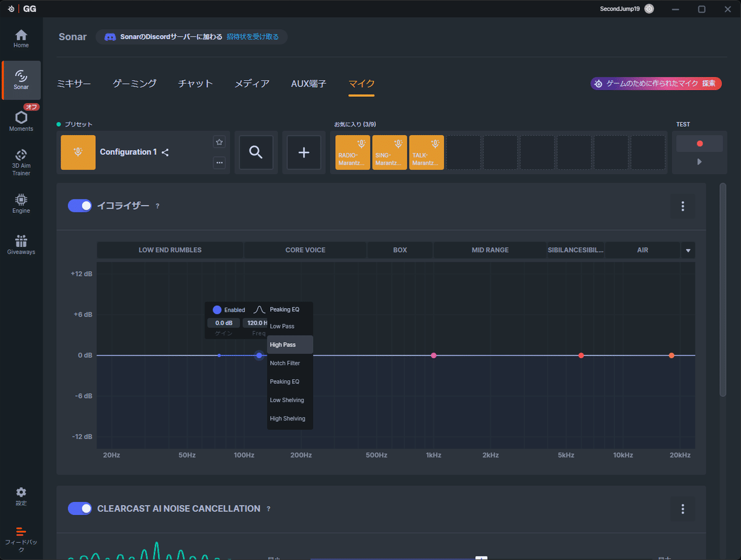
Task: Choose Notch Filter type
Action: tap(290, 363)
